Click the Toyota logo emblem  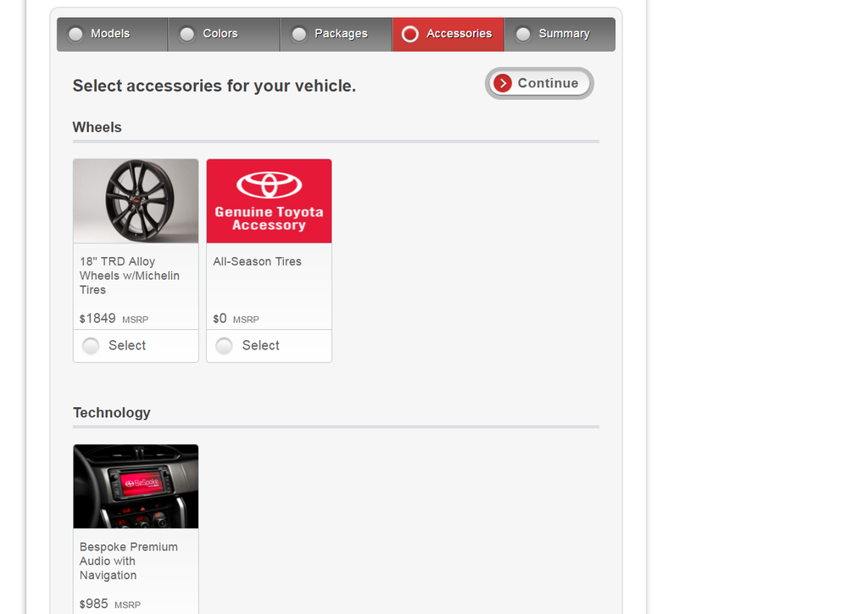click(269, 184)
